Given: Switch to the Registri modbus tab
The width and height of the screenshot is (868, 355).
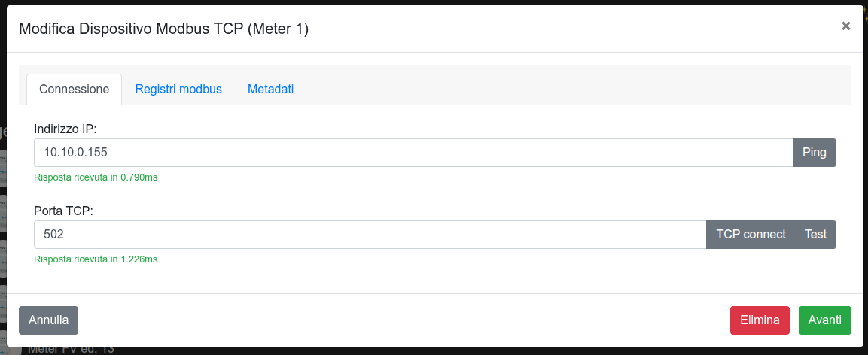Looking at the screenshot, I should 178,90.
